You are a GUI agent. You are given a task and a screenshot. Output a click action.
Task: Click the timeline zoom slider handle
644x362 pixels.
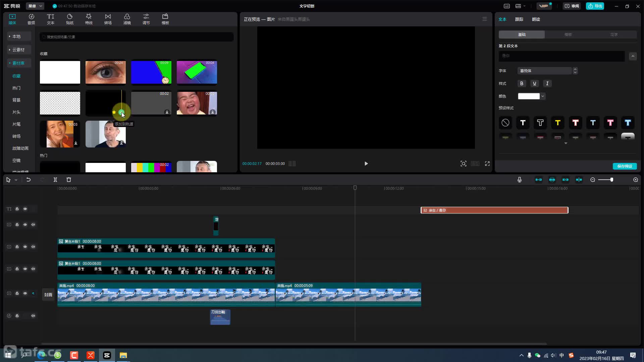(x=612, y=180)
